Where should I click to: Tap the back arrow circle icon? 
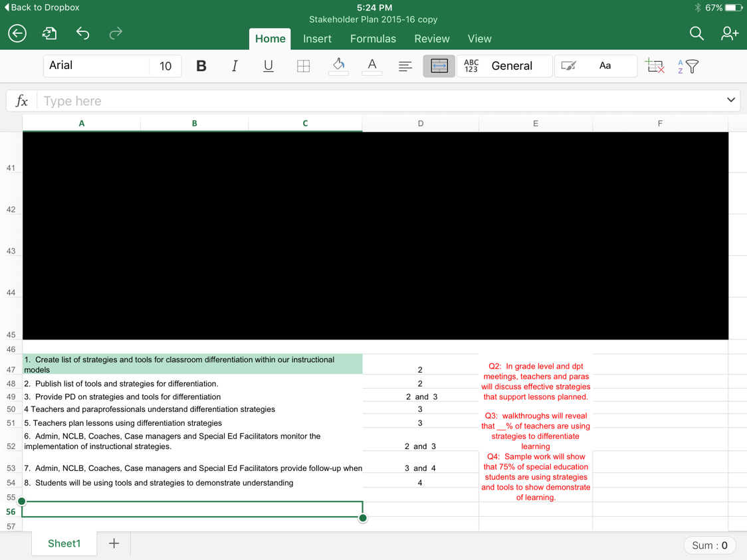coord(17,33)
